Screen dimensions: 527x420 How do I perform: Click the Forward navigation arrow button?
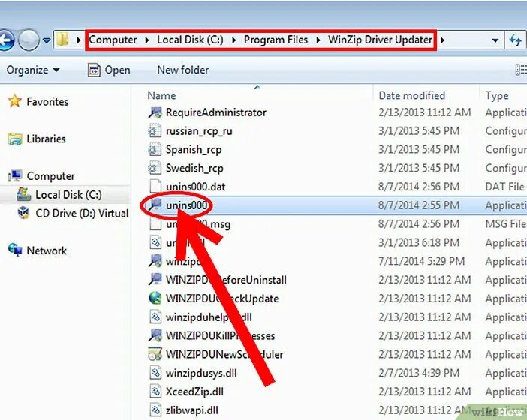pyautogui.click(x=29, y=40)
